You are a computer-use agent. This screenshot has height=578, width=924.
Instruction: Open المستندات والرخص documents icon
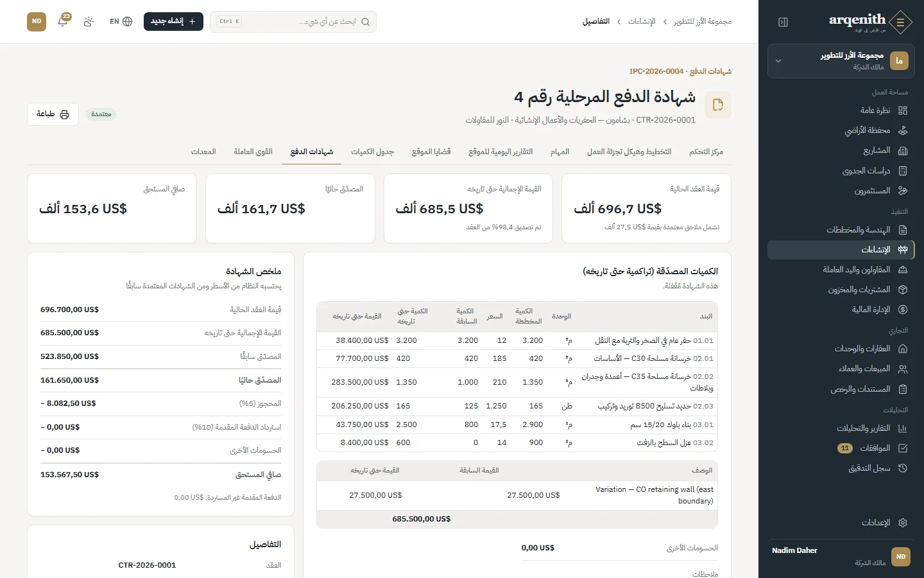pyautogui.click(x=903, y=389)
